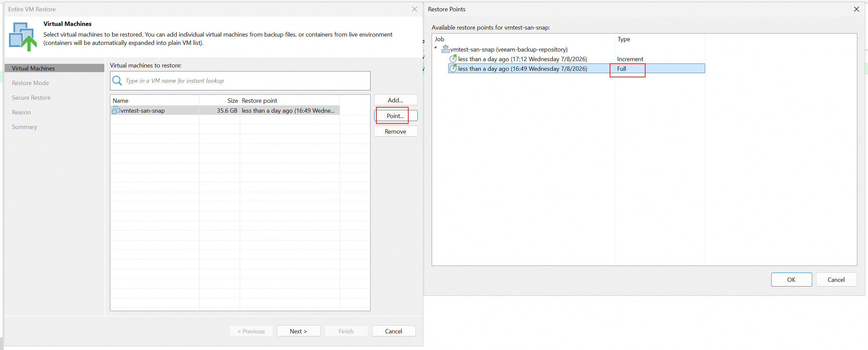
Task: Proceed with the Next > button
Action: (298, 331)
